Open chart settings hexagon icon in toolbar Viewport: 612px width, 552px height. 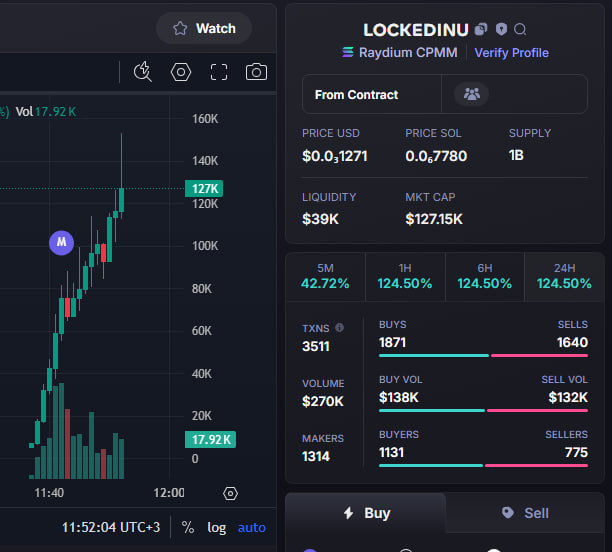point(181,72)
